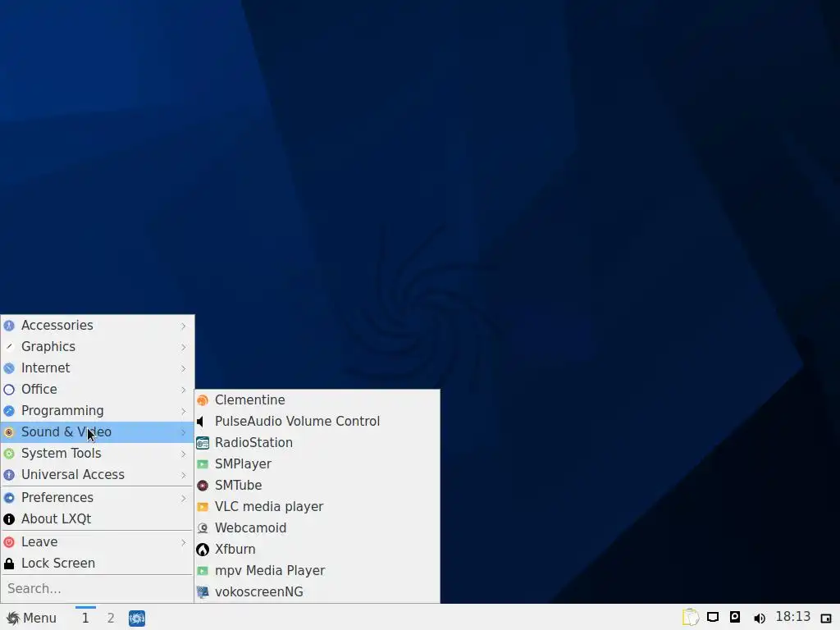Screen dimensions: 840x630
Task: Focus the Search... field in the menu
Action: coord(98,589)
